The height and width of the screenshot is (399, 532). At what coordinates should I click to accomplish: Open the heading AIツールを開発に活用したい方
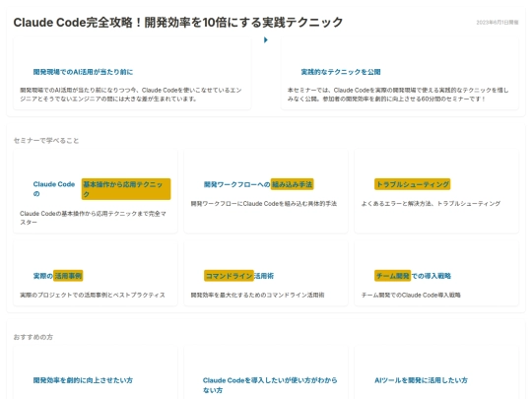(x=421, y=380)
